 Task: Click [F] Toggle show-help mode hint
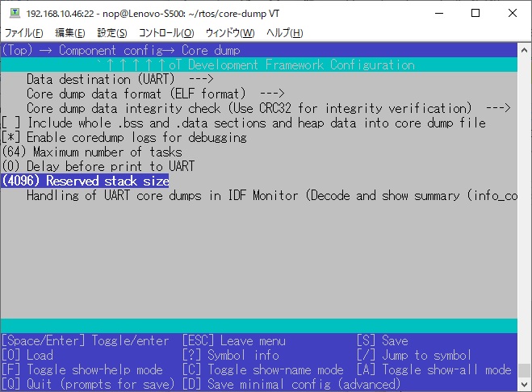82,369
